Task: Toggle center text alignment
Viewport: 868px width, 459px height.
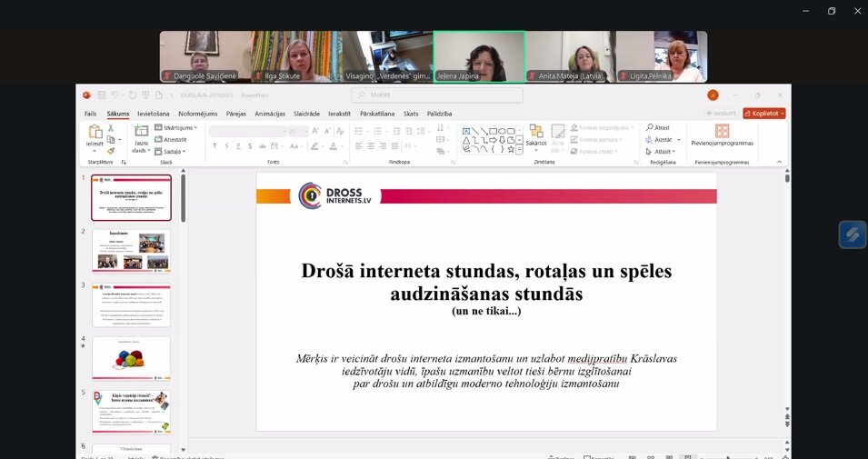Action: click(x=372, y=145)
